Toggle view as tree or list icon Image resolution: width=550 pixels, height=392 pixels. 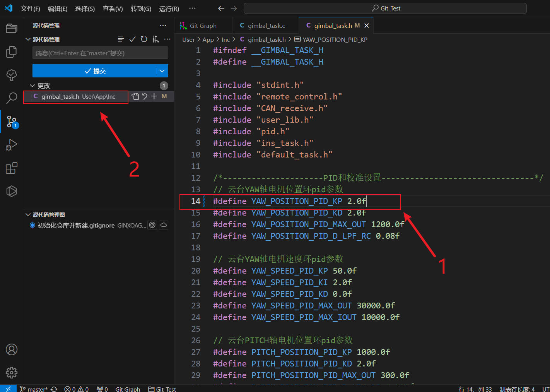pyautogui.click(x=121, y=39)
